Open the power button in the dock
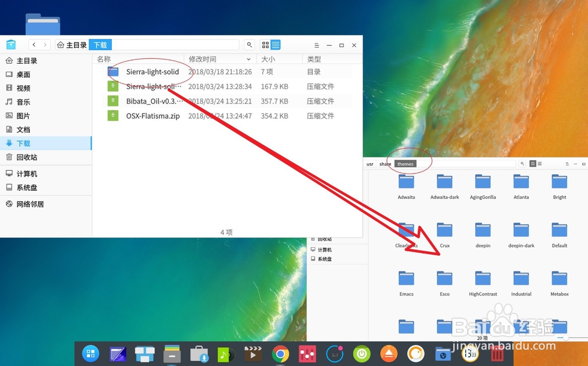Viewport: 588px width, 366px height. [362, 354]
